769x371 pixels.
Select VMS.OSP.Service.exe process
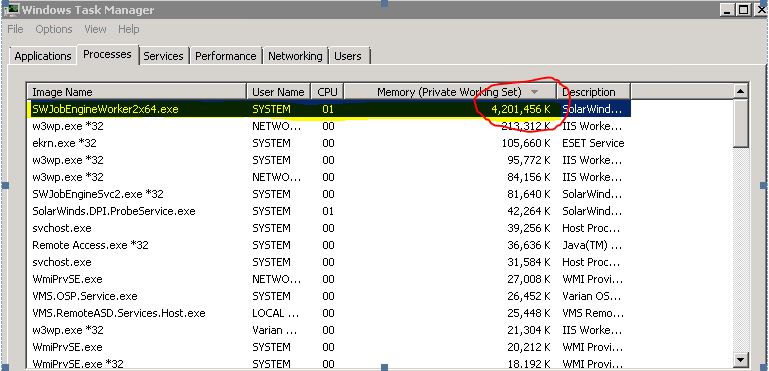coord(329,296)
